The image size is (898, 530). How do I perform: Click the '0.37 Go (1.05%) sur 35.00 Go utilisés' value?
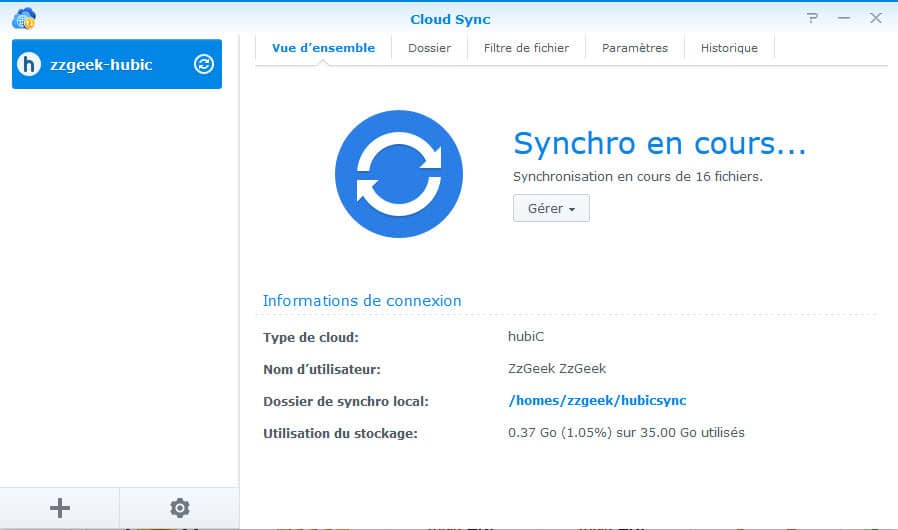point(626,433)
